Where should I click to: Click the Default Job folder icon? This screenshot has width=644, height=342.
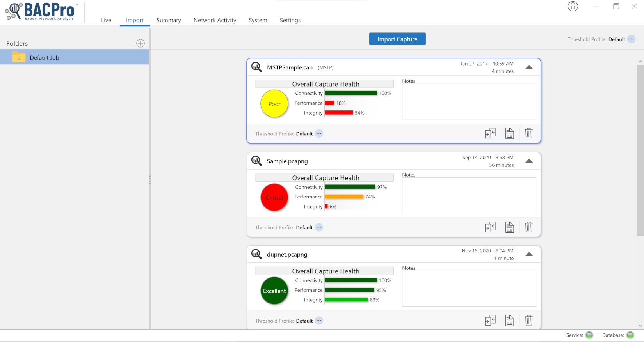point(19,57)
